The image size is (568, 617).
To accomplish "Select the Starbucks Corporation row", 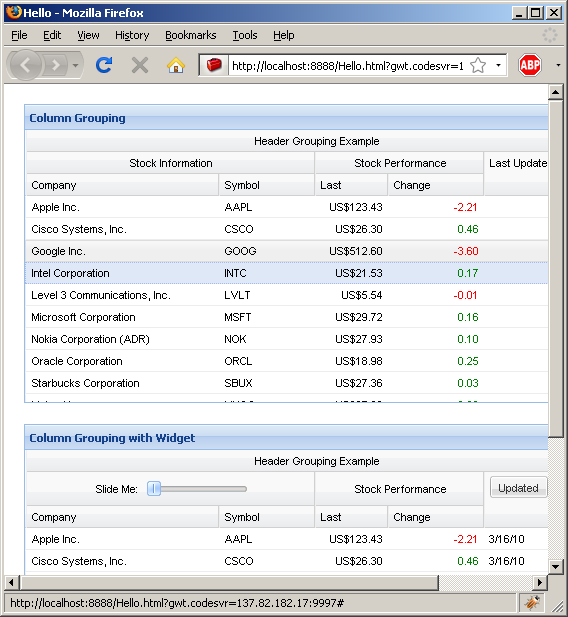I will [x=287, y=383].
